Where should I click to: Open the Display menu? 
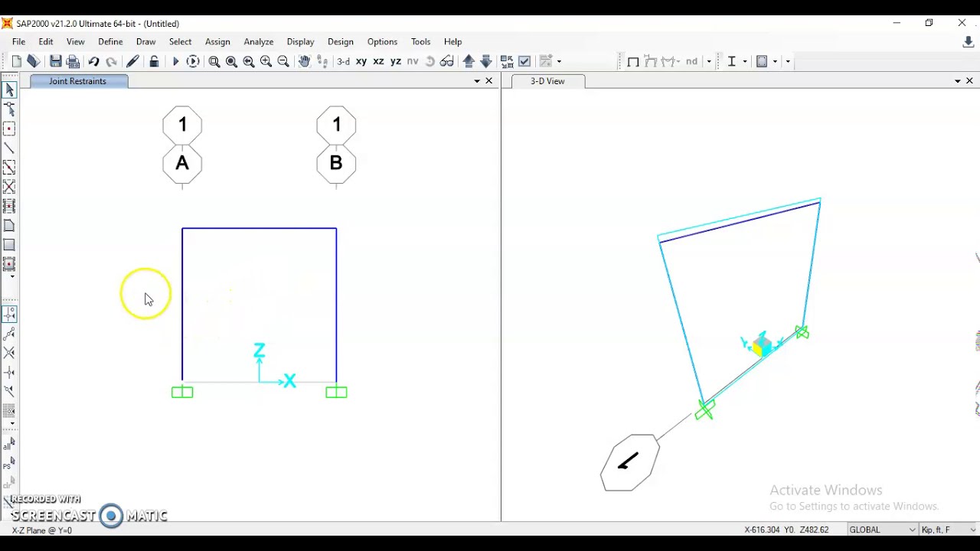[x=300, y=41]
